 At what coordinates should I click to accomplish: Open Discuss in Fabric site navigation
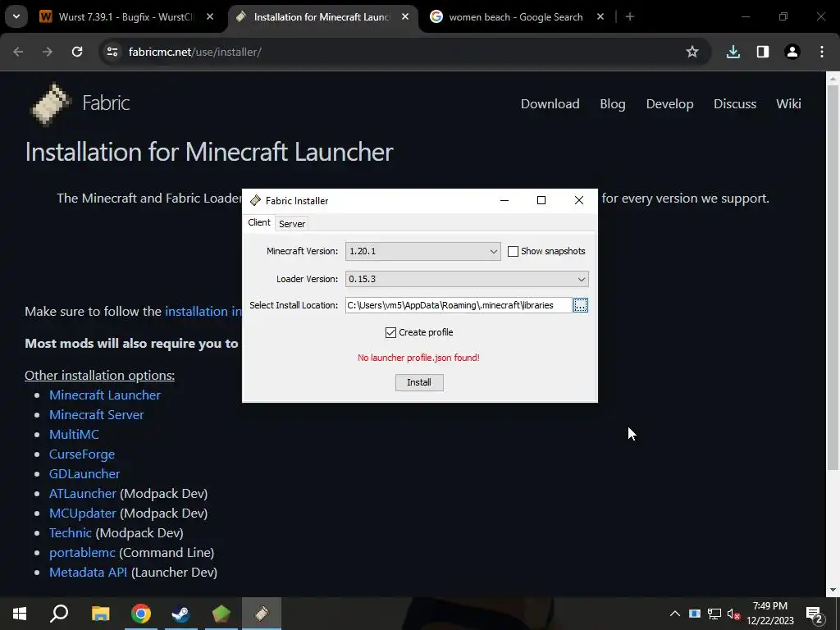[735, 104]
